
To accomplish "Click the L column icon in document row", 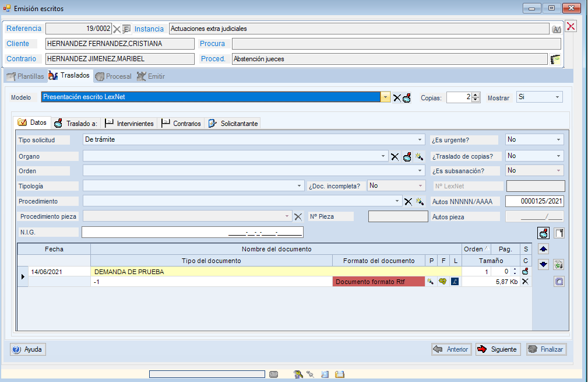I will tap(455, 281).
